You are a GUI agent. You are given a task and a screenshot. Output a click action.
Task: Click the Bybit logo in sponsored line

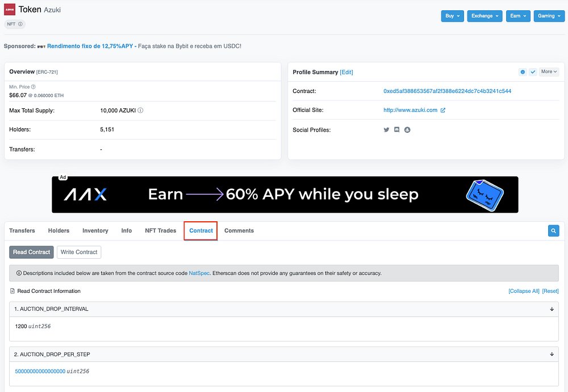[41, 47]
